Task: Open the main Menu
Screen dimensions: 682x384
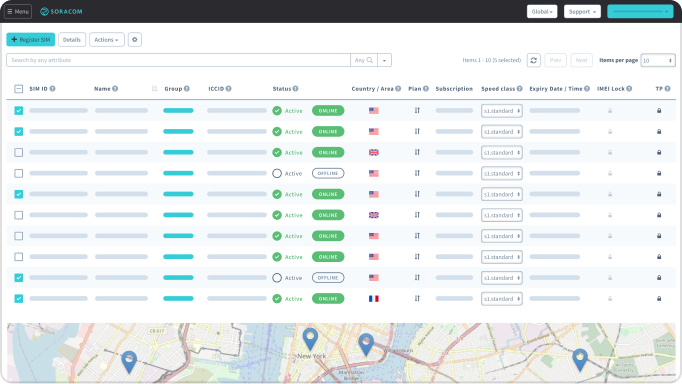Action: [x=18, y=12]
